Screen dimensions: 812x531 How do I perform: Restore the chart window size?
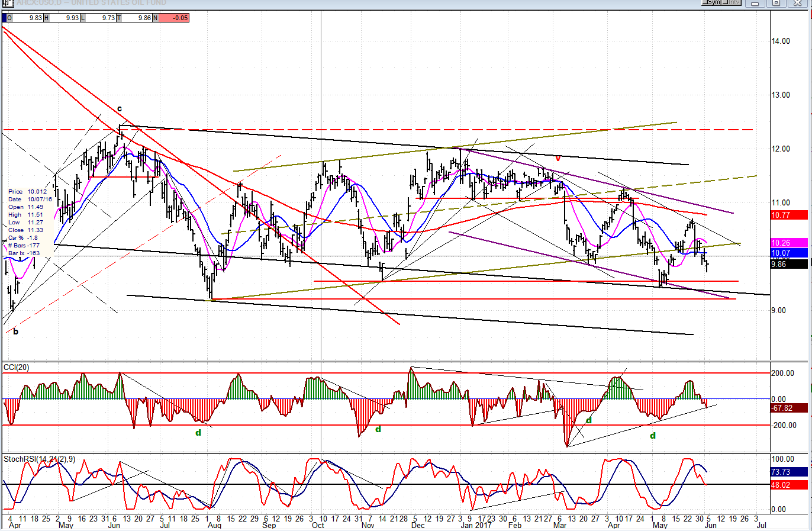776,3
